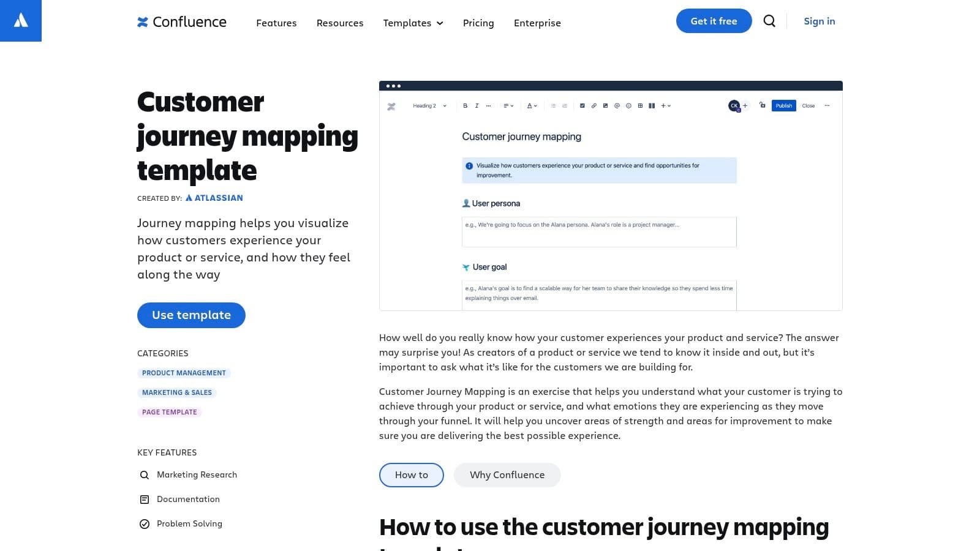This screenshot has height=551, width=980.
Task: Click the User persona text field in preview
Action: [x=598, y=232]
